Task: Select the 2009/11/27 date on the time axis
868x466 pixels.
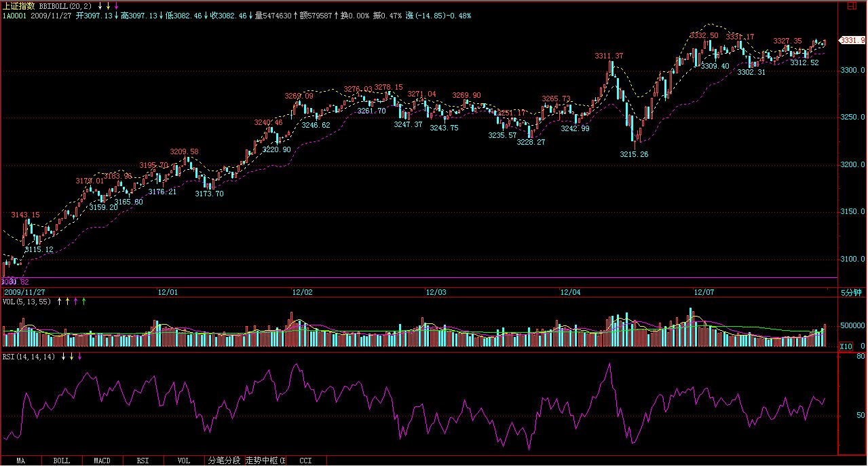Action: tap(24, 293)
